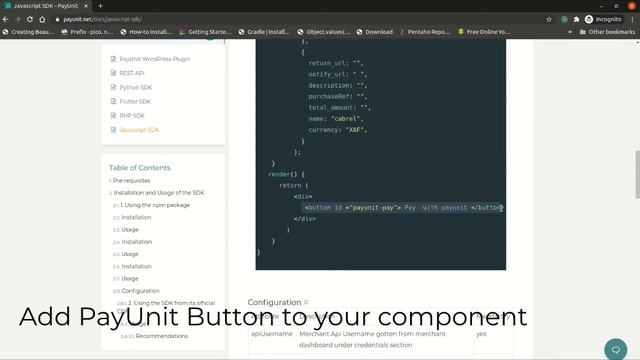Screen dimensions: 640x360
Task: Reload the page with the refresh icon
Action: (30, 19)
